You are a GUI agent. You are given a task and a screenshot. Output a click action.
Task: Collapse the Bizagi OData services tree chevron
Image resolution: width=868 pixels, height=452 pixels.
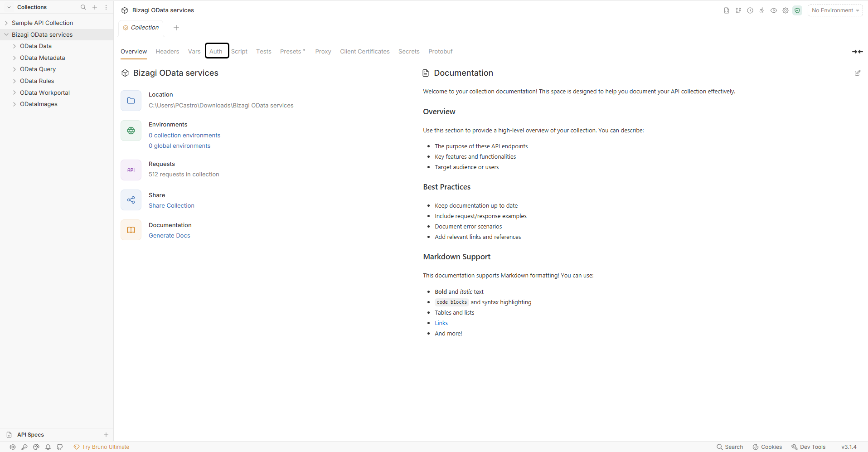pos(6,34)
